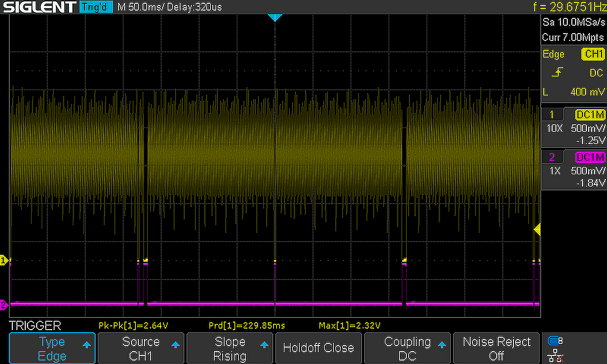Click the M 50.0ms timebase readout

(140, 7)
